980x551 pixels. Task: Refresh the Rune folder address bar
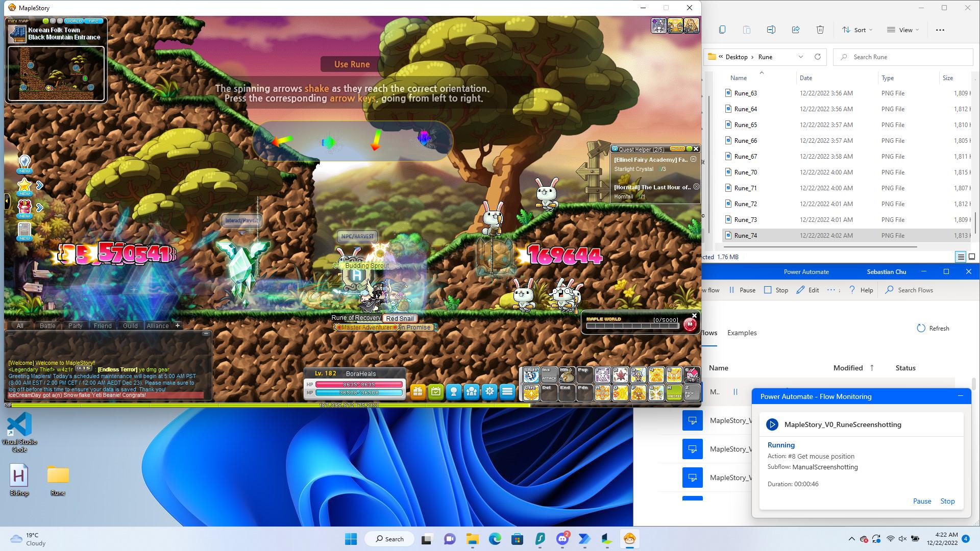(817, 57)
